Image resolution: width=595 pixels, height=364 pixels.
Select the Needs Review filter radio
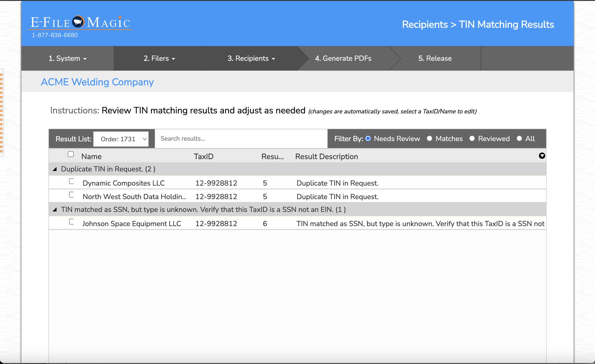click(368, 139)
